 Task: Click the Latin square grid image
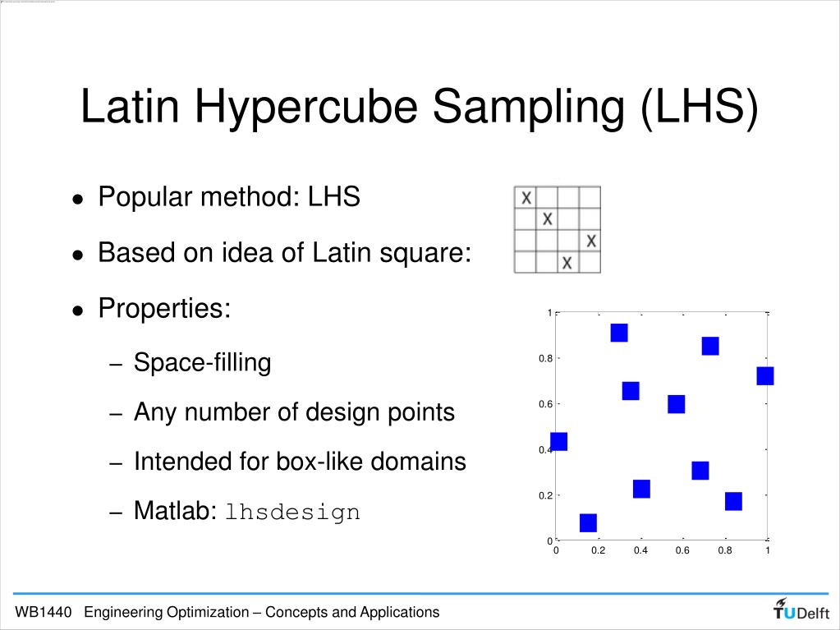[558, 230]
